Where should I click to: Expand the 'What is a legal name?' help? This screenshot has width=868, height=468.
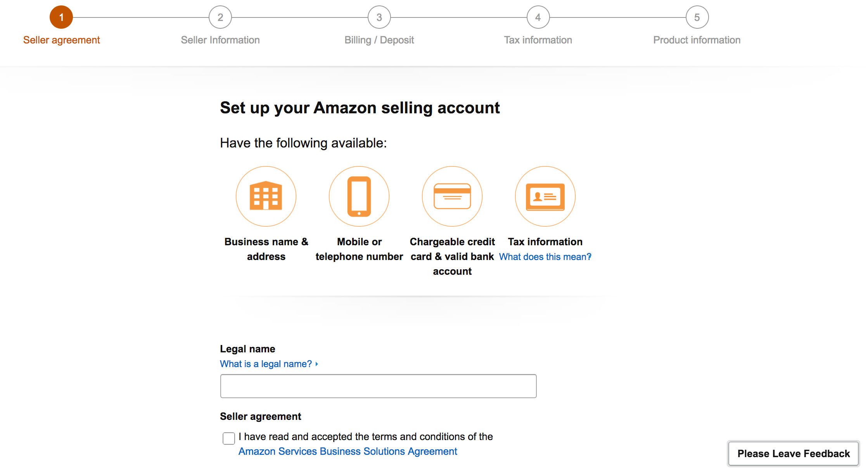[269, 364]
